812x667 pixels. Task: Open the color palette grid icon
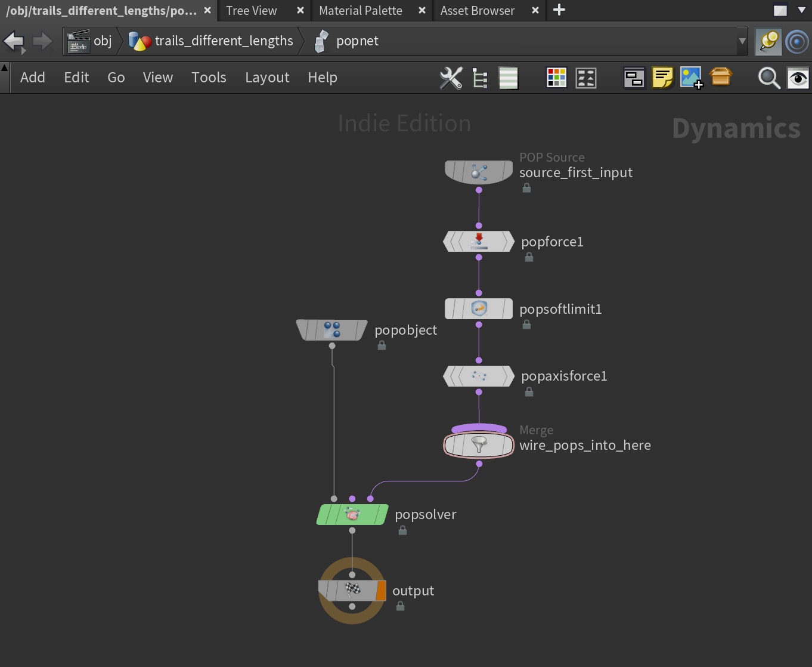(x=556, y=78)
